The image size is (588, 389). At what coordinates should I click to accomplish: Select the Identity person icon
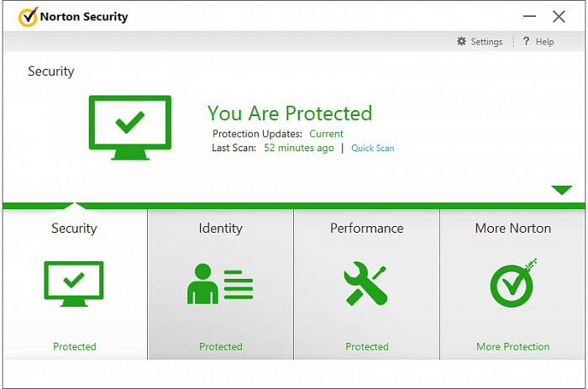click(220, 284)
